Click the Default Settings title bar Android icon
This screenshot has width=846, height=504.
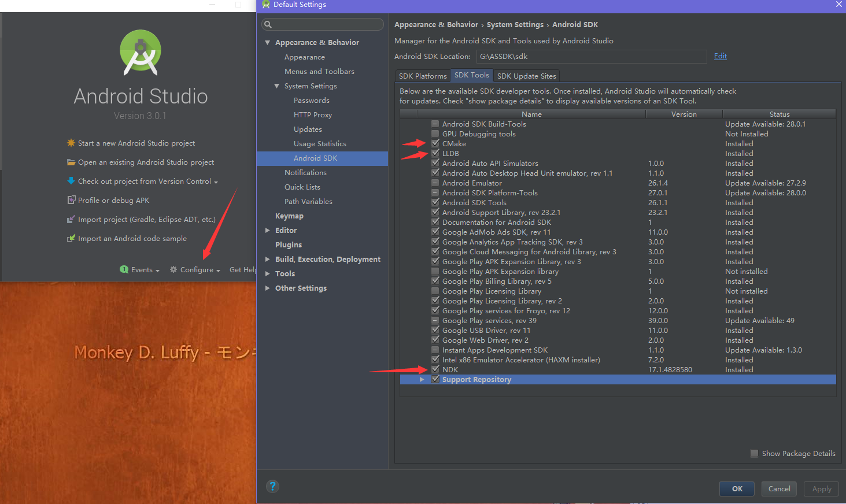[266, 4]
